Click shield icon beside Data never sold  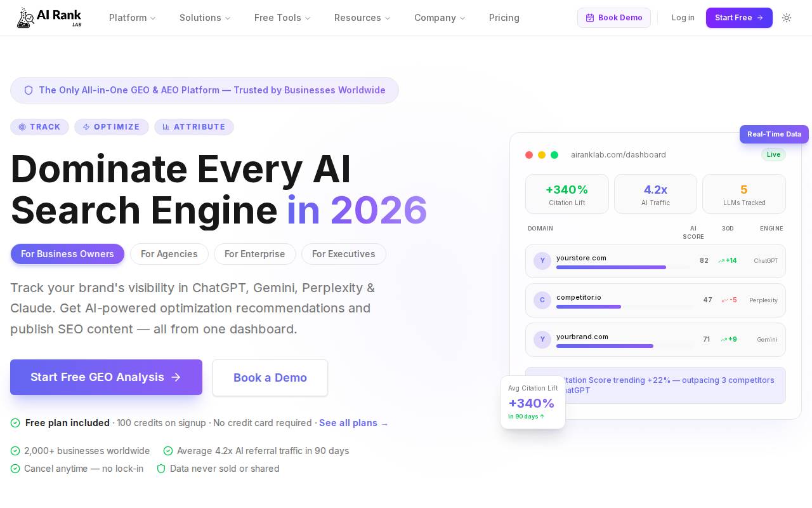(161, 469)
